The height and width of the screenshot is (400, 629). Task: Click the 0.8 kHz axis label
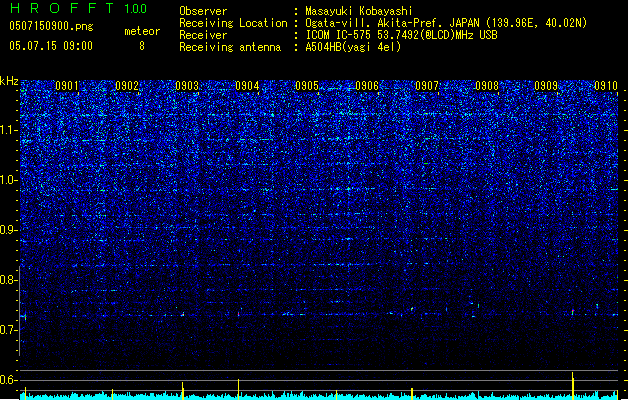[x=9, y=280]
